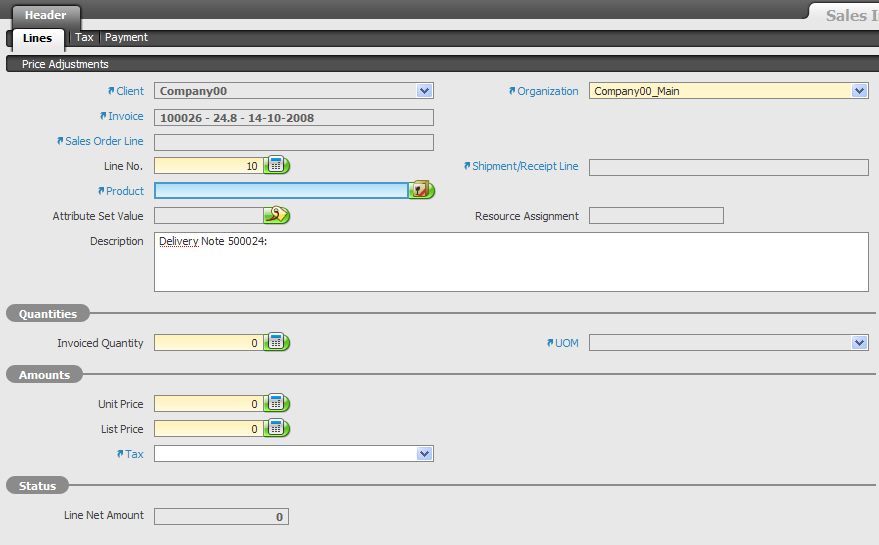Follow the UOM field link

click(567, 343)
